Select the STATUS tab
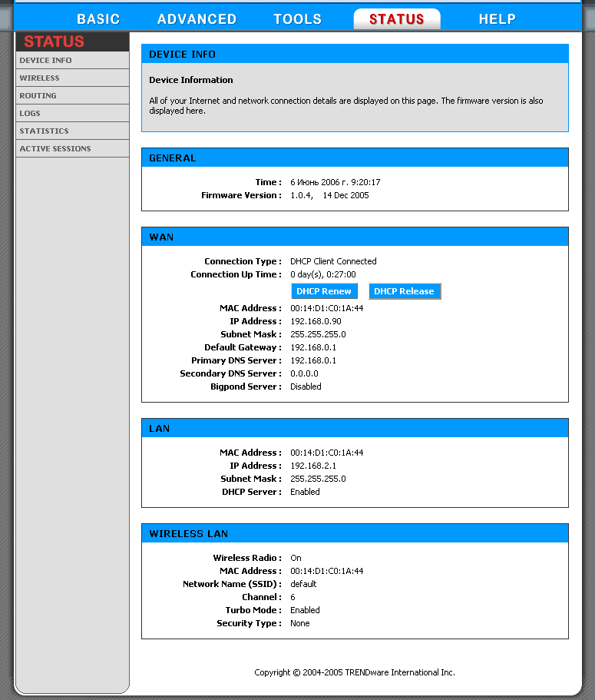 coord(396,18)
